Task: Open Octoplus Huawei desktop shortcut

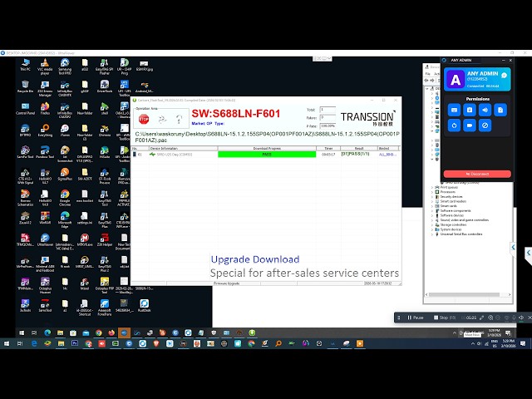Action: (45, 285)
